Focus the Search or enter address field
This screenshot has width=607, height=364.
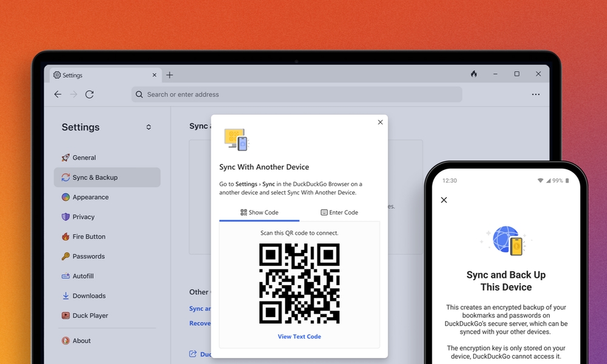297,95
